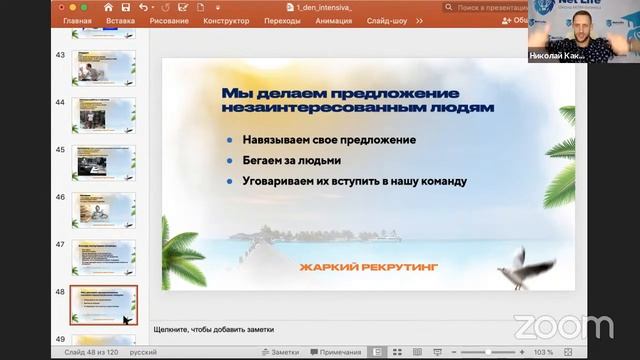Screen dimensions: 640x360
Task: Click Николай's Zoom video tile
Action: (x=584, y=31)
